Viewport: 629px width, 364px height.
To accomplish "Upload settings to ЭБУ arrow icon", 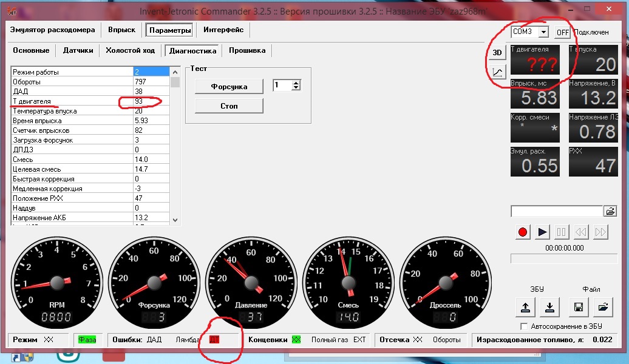I will point(525,308).
